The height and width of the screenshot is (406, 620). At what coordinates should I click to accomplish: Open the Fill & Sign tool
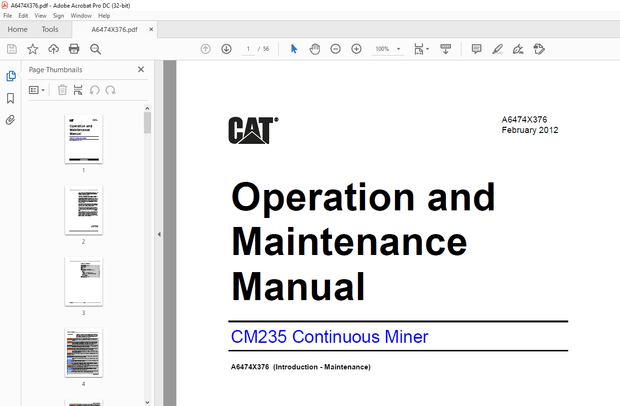pos(518,49)
